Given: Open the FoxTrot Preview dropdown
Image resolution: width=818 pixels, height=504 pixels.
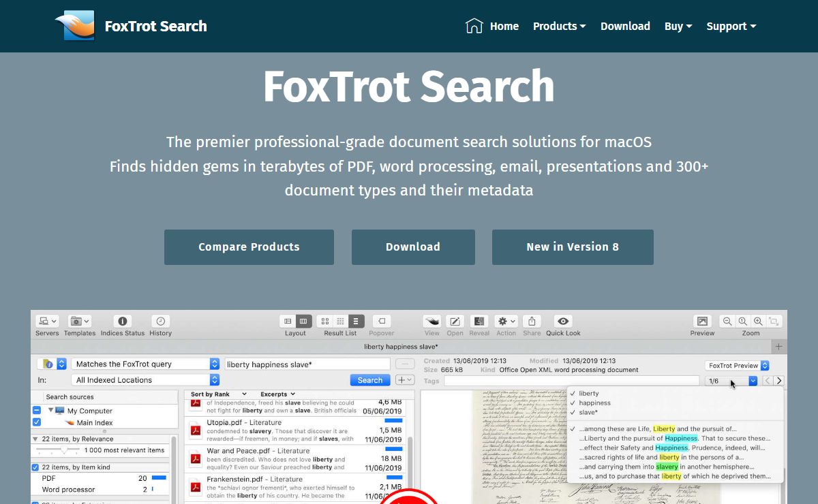Looking at the screenshot, I should (x=737, y=366).
